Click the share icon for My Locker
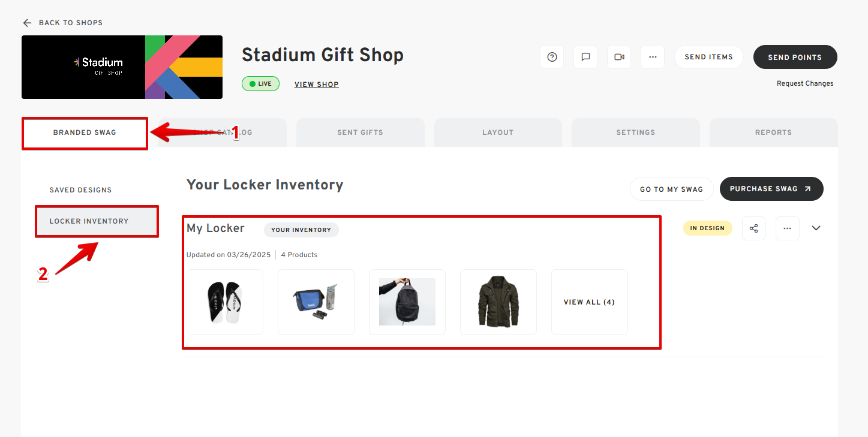Viewport: 868px width, 437px height. tap(754, 228)
